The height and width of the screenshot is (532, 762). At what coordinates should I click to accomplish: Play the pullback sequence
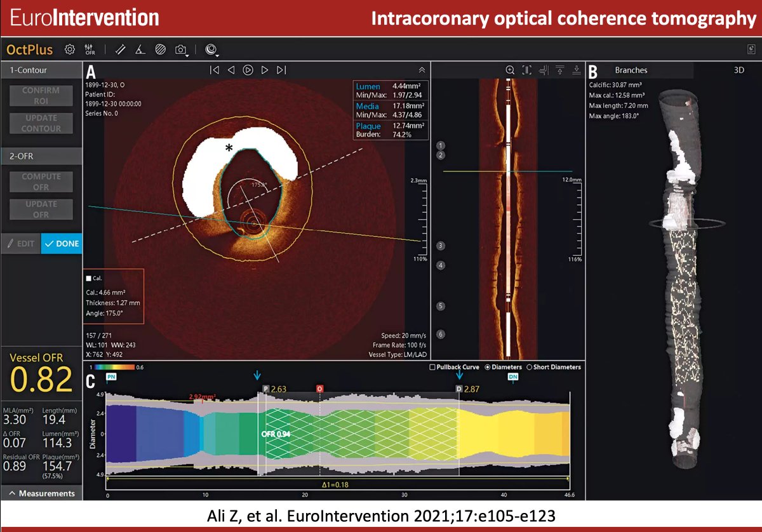[x=248, y=70]
